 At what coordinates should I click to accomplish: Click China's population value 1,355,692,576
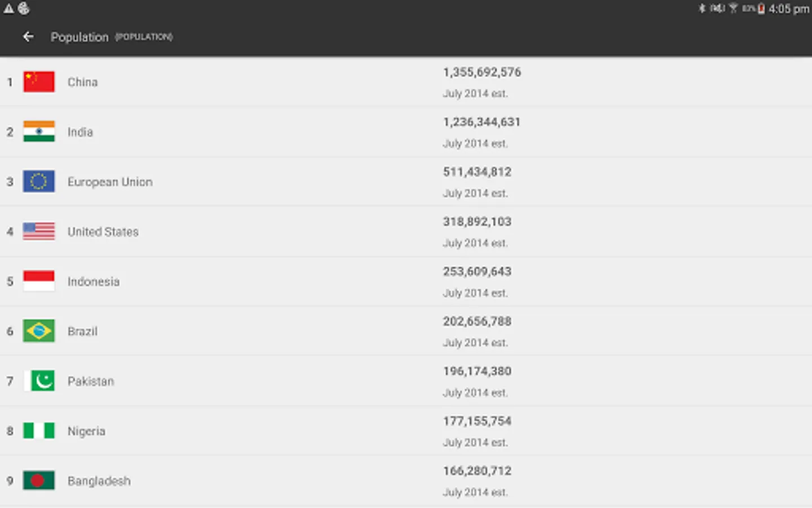tap(482, 72)
